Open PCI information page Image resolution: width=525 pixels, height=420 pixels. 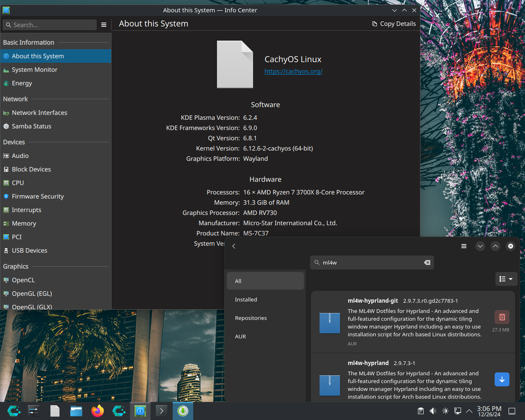pos(56,237)
